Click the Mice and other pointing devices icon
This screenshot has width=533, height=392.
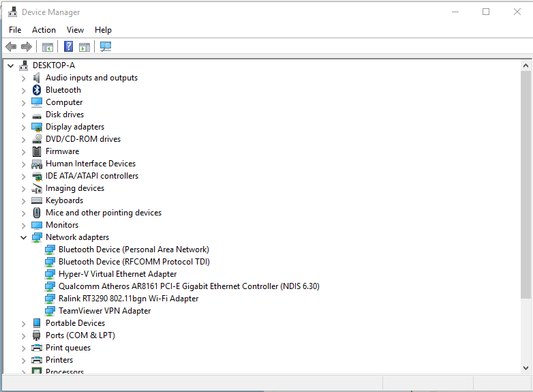pyautogui.click(x=37, y=213)
